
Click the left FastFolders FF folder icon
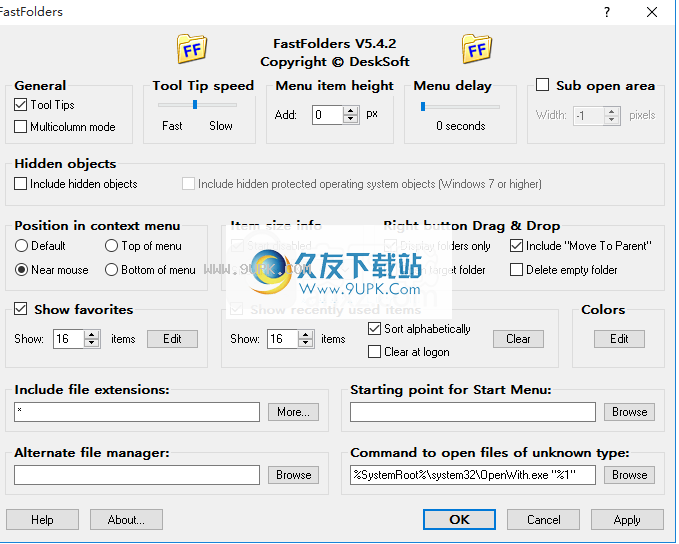pyautogui.click(x=192, y=49)
